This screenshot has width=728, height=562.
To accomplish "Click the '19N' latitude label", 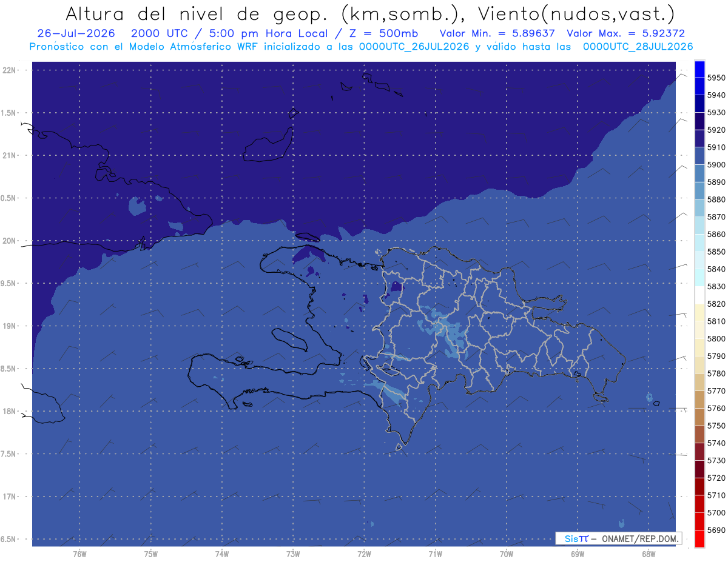I will pos(10,326).
